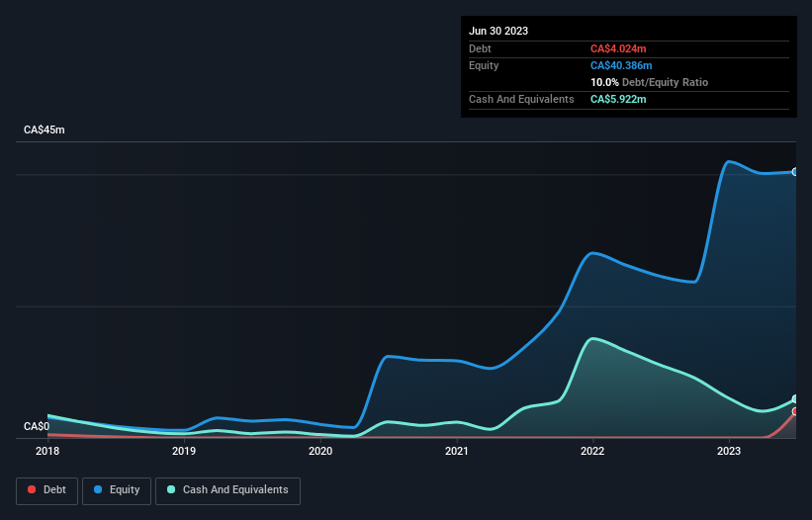The image size is (812, 520).
Task: Click the Debt row label in tooltip
Action: pyautogui.click(x=480, y=48)
